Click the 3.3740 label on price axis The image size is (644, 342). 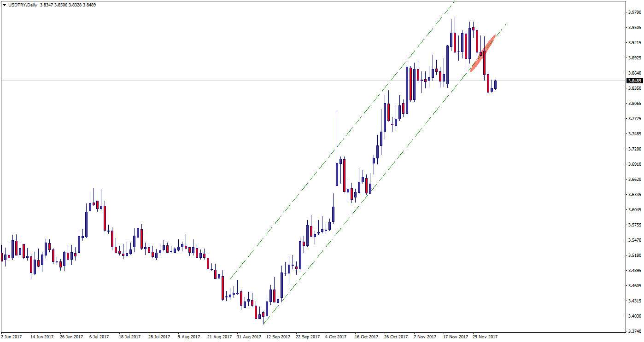(x=634, y=331)
